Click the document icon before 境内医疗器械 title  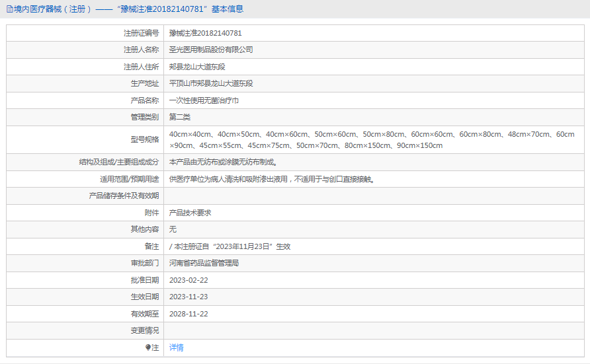click(9, 9)
